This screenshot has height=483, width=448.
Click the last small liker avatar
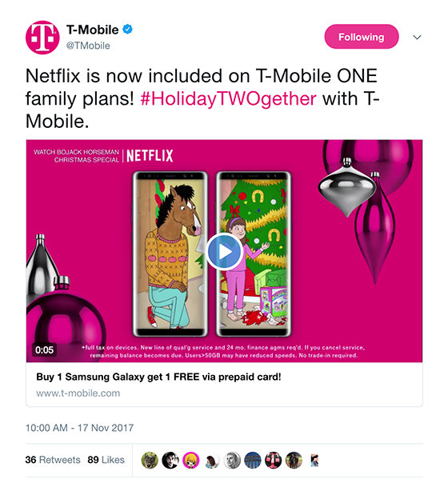pyautogui.click(x=314, y=460)
